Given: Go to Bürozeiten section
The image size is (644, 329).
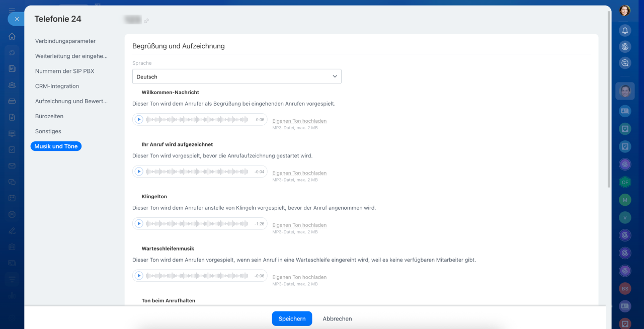Looking at the screenshot, I should coord(49,116).
